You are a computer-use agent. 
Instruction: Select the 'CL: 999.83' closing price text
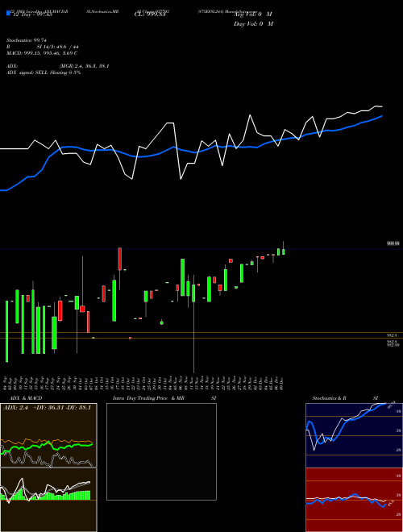coord(149,15)
